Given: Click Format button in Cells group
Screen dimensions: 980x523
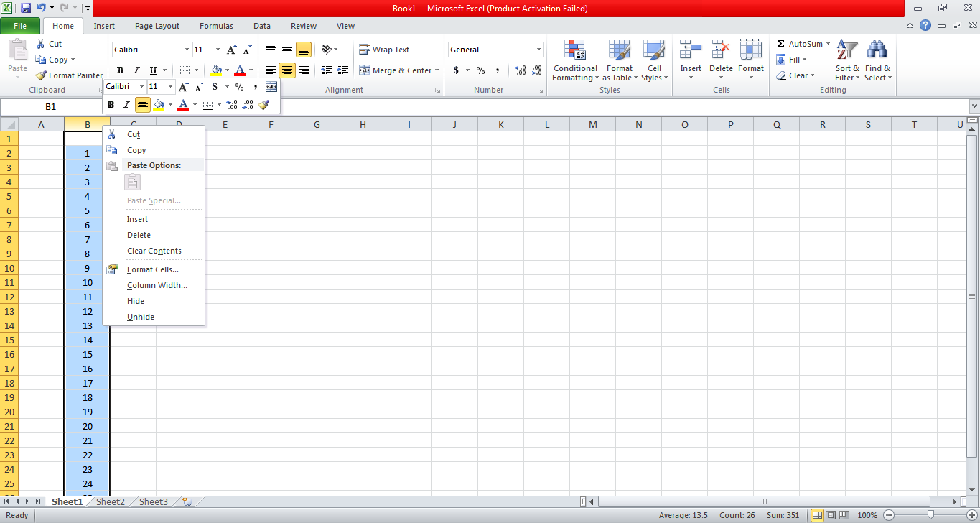Looking at the screenshot, I should [x=751, y=60].
